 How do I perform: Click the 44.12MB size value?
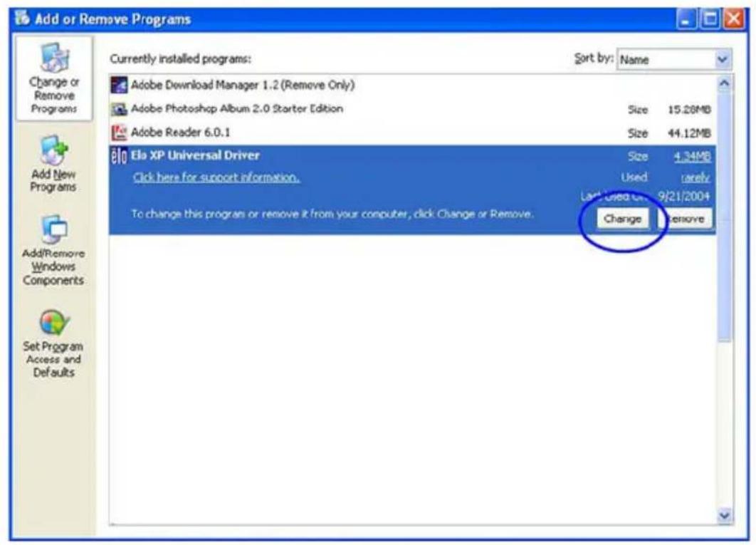pyautogui.click(x=689, y=133)
